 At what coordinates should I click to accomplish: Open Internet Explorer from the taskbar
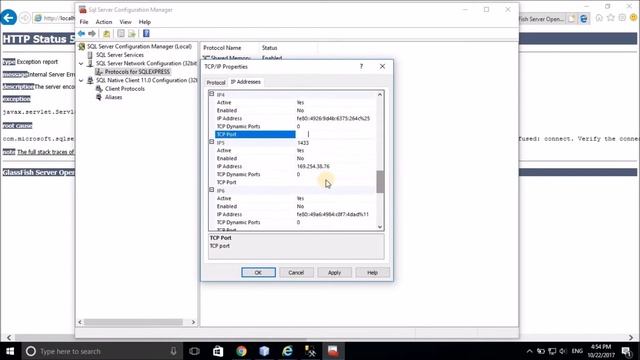tap(287, 351)
